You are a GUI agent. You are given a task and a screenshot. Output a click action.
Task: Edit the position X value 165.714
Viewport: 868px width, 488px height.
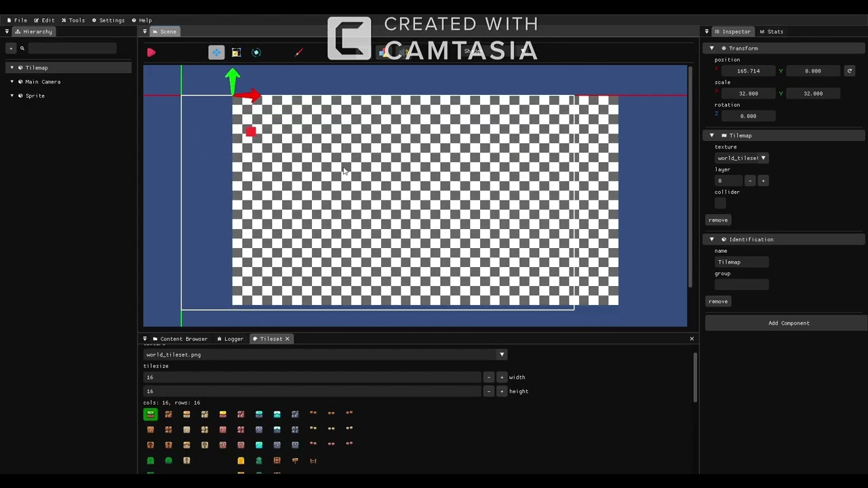748,70
